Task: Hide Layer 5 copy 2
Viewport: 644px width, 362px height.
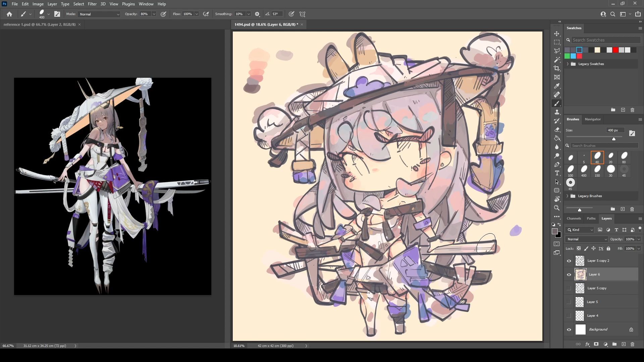Action: point(569,261)
